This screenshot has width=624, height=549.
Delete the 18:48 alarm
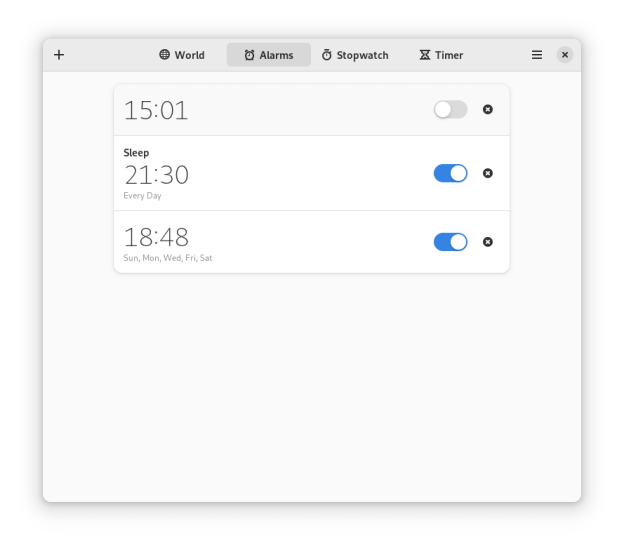point(488,242)
